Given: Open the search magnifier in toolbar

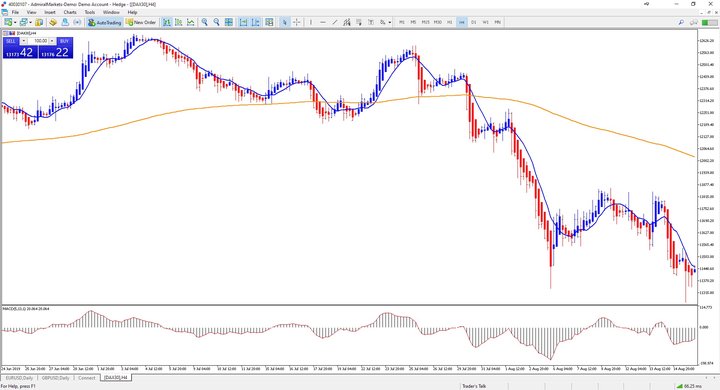Looking at the screenshot, I should point(681,22).
